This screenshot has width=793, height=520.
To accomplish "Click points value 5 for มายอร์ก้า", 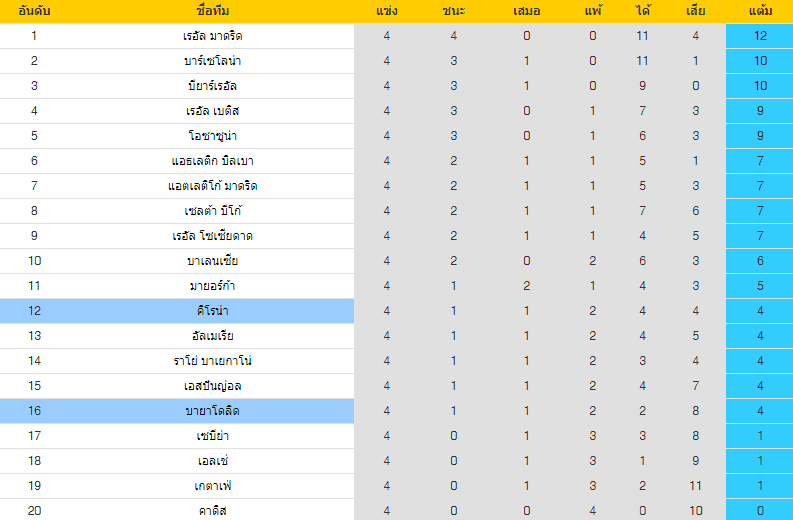I will [x=760, y=286].
